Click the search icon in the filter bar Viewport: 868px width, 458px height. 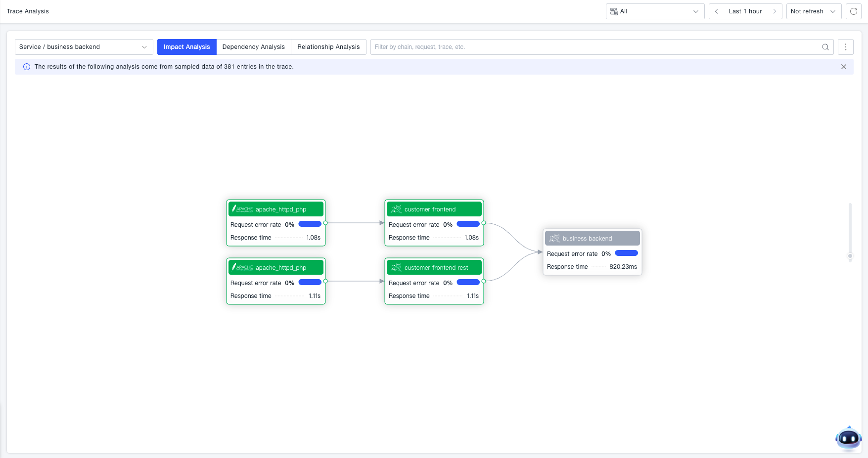pyautogui.click(x=825, y=47)
